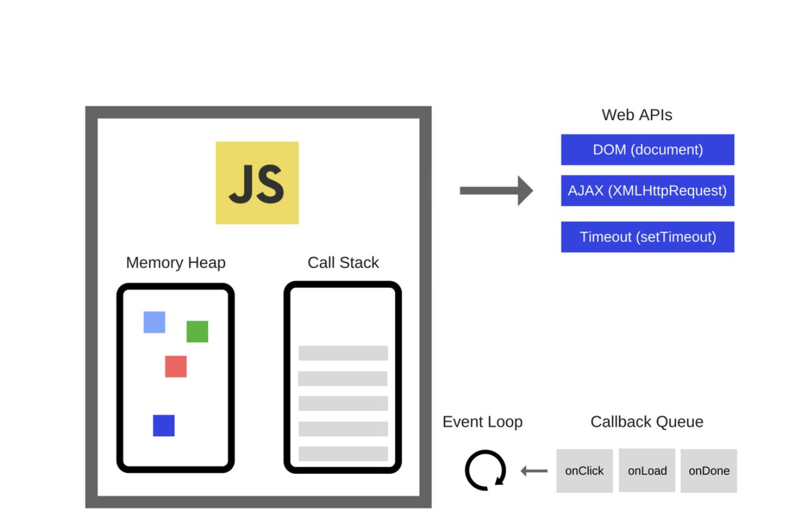
Task: Click the topmost gray frame in Call Stack
Action: (x=343, y=353)
